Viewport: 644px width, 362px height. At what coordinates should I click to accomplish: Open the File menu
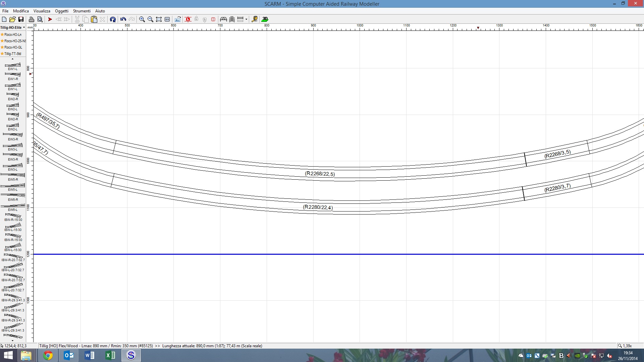(x=5, y=11)
